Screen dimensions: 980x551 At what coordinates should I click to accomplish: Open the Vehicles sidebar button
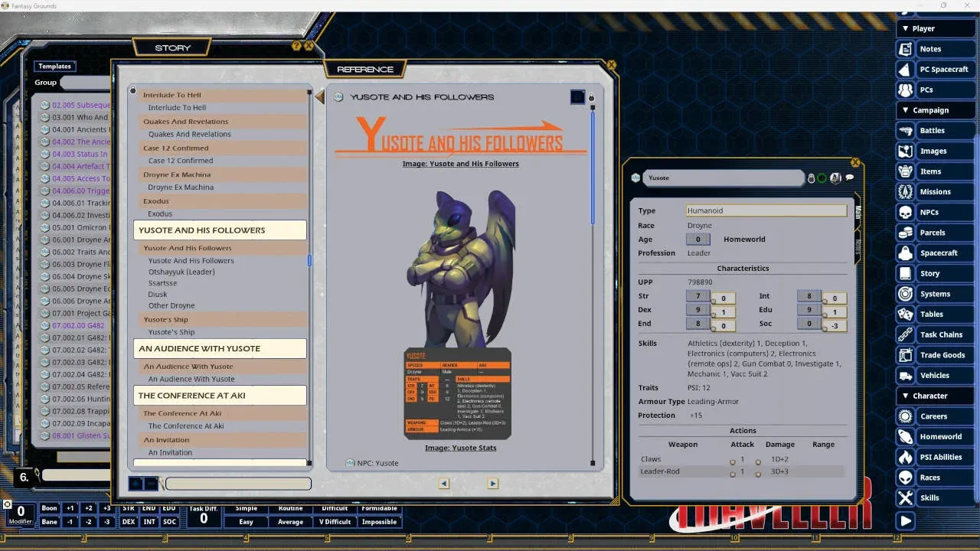936,375
